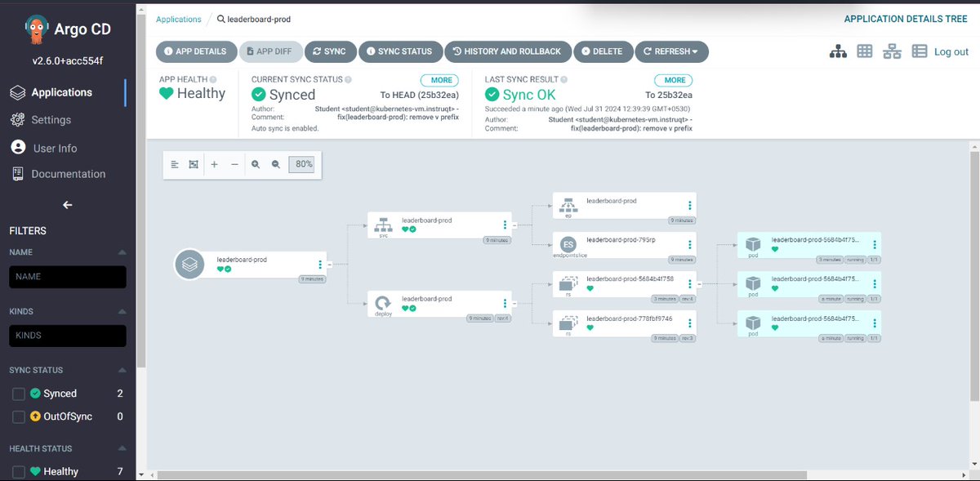Open kebab menu on root leaderboard-prod node
This screenshot has width=980, height=481.
point(319,265)
